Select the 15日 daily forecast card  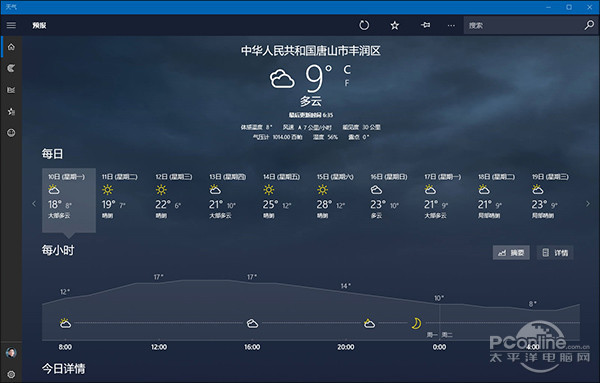click(x=338, y=200)
